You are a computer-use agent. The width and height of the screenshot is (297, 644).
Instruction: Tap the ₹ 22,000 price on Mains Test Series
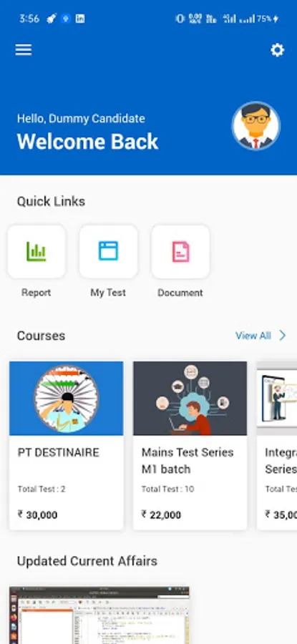click(x=161, y=514)
